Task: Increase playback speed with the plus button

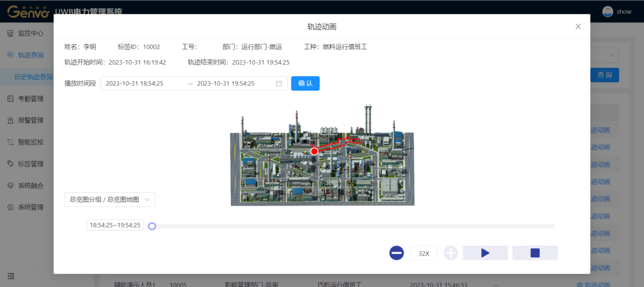Action: pos(451,253)
